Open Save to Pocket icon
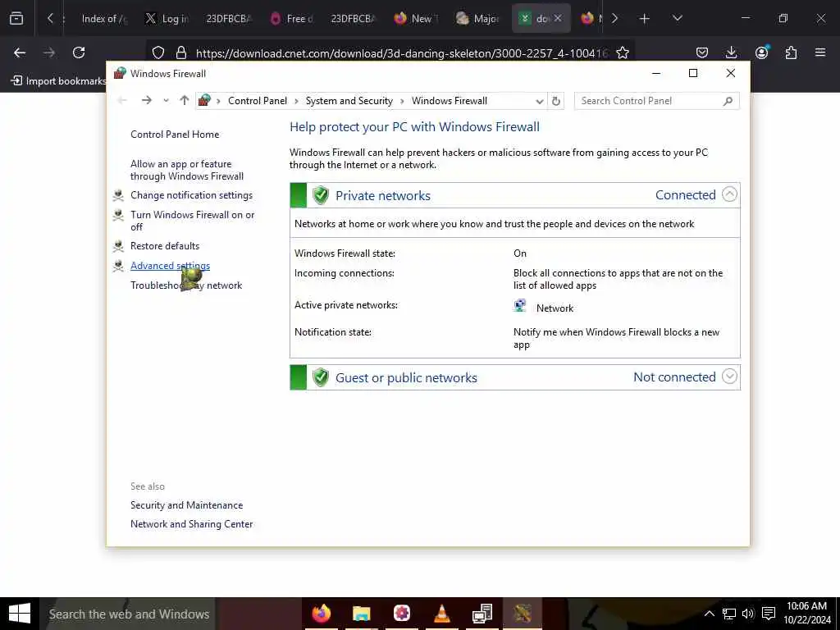This screenshot has height=630, width=840. click(x=702, y=52)
